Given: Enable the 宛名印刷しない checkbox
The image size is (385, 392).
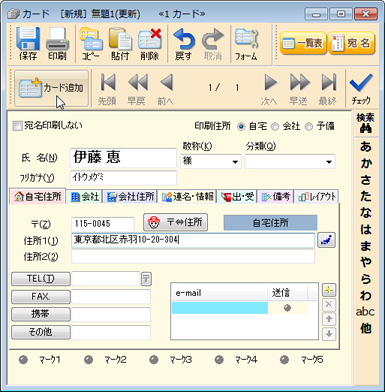Looking at the screenshot, I should coord(17,126).
